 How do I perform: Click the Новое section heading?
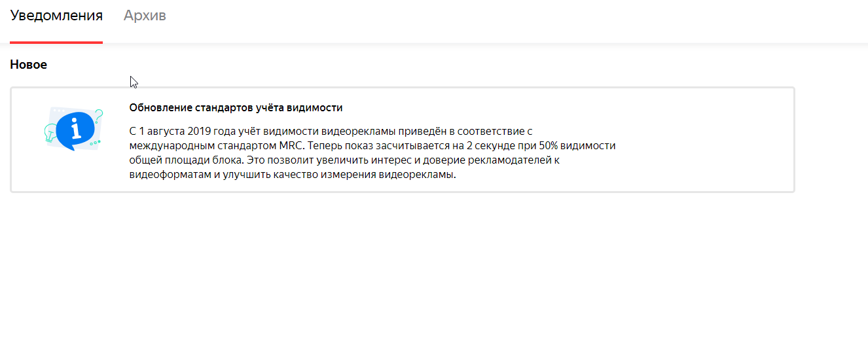coord(29,65)
